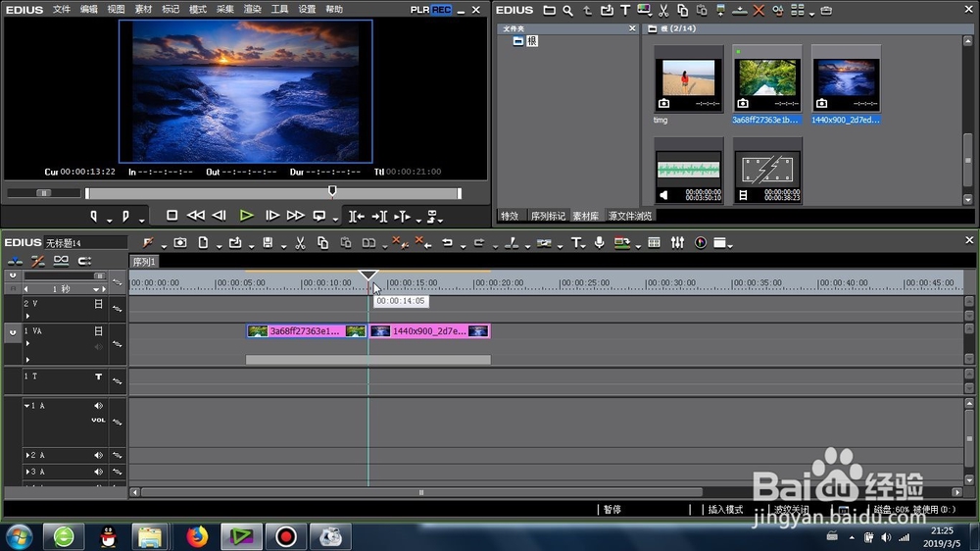Open the 渲染 menu
Viewport: 980px width, 551px height.
pyautogui.click(x=253, y=10)
